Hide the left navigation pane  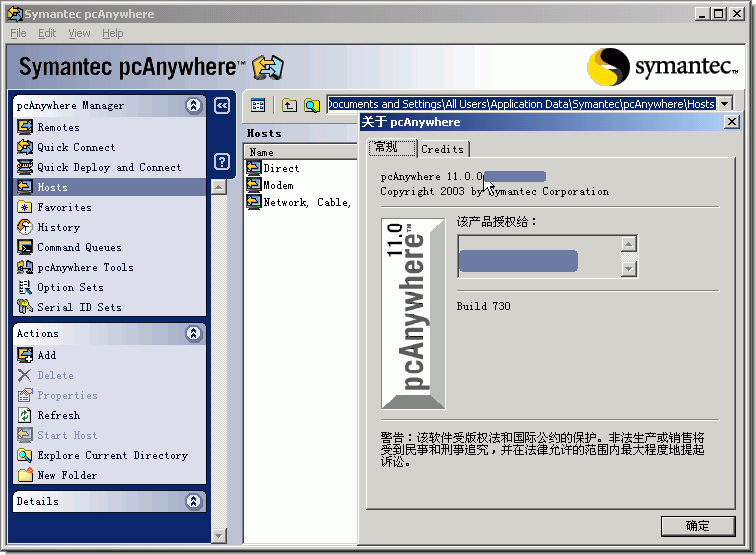click(222, 106)
